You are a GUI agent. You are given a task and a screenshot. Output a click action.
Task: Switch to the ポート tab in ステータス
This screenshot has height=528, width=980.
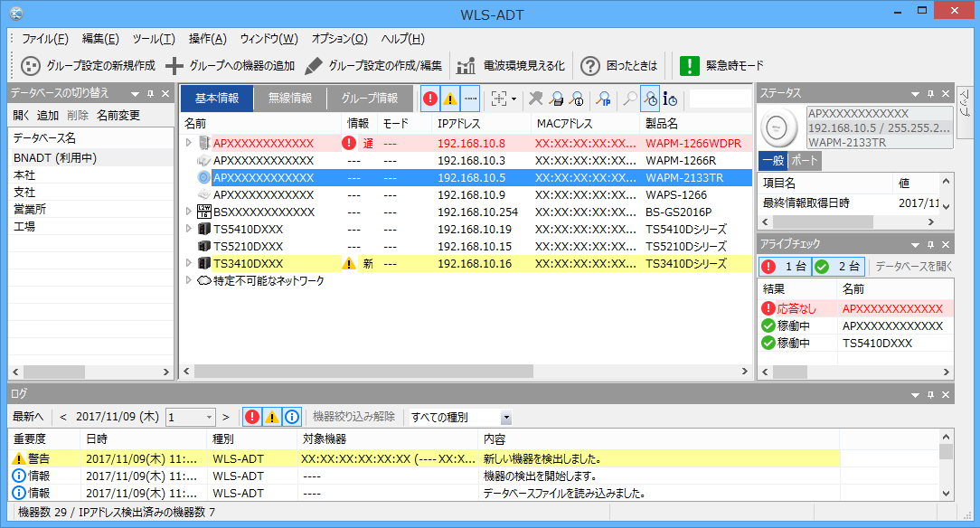point(805,161)
